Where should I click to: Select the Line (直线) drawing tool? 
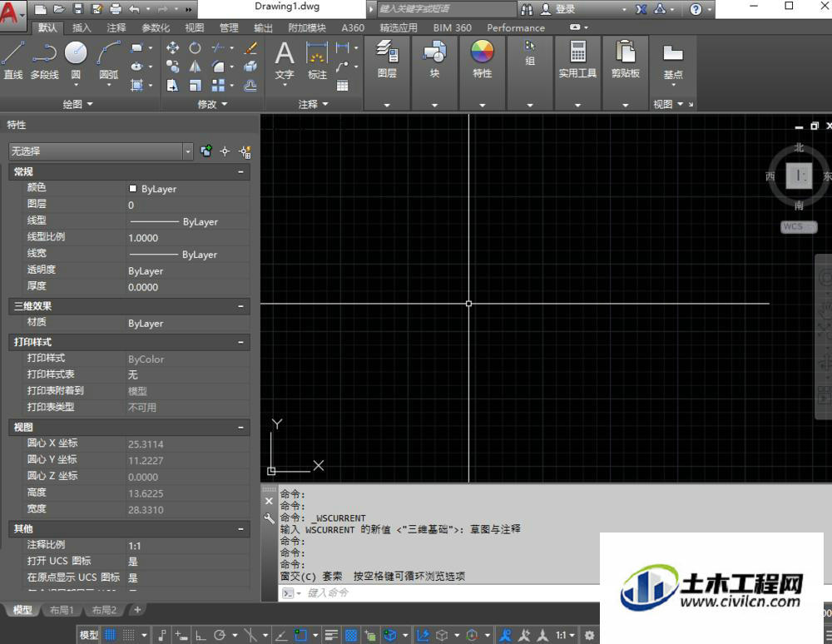pyautogui.click(x=12, y=59)
